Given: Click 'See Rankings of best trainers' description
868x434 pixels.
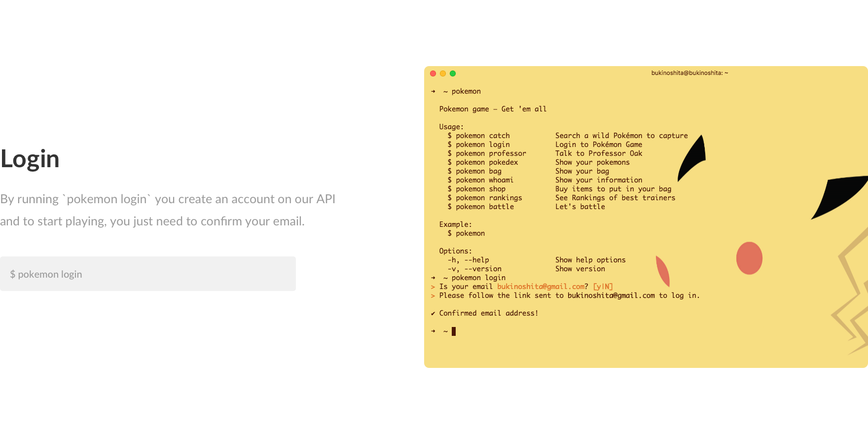Looking at the screenshot, I should [x=615, y=198].
